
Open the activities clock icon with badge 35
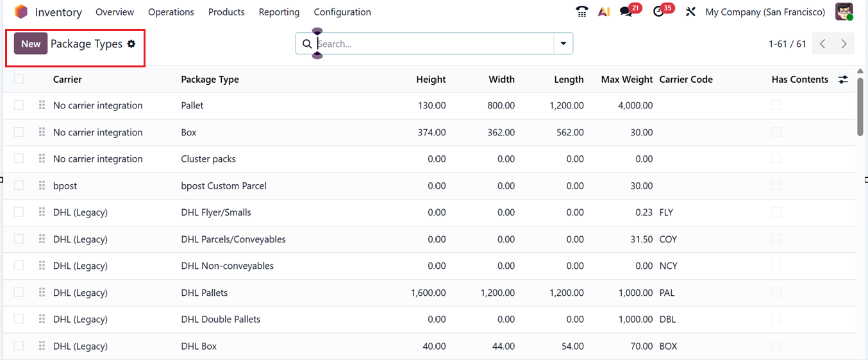pos(658,12)
